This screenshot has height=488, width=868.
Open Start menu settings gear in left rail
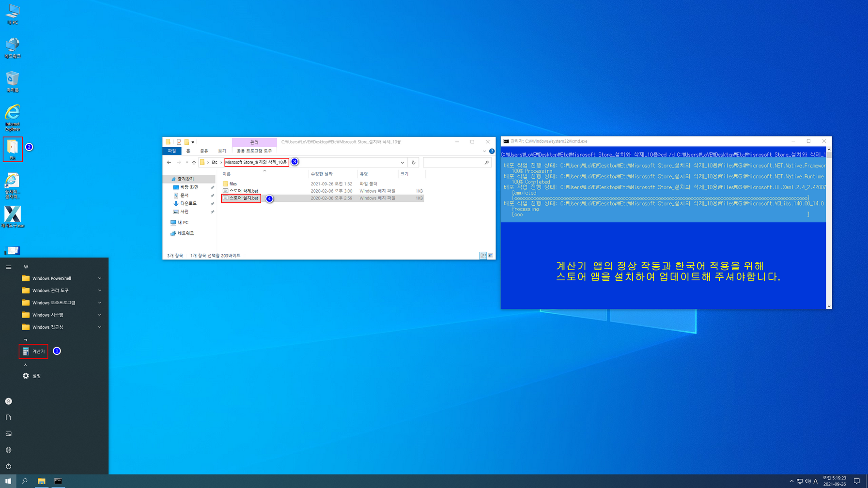click(8, 450)
